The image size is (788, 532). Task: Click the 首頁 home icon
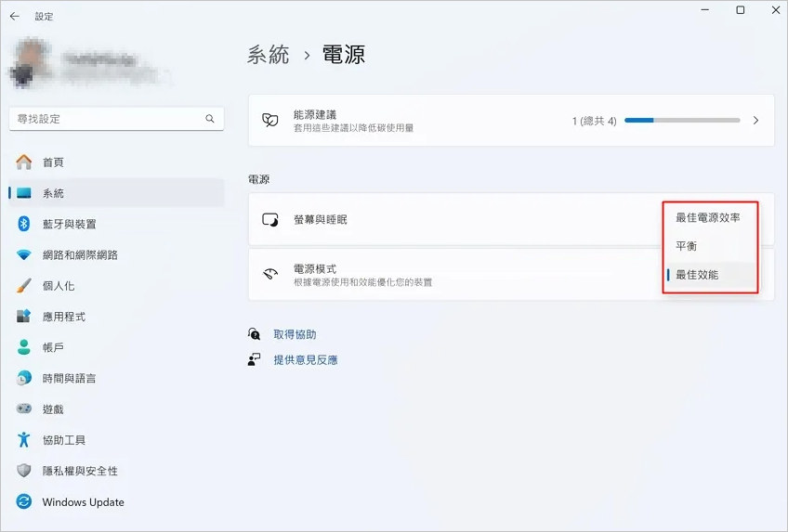(x=23, y=162)
